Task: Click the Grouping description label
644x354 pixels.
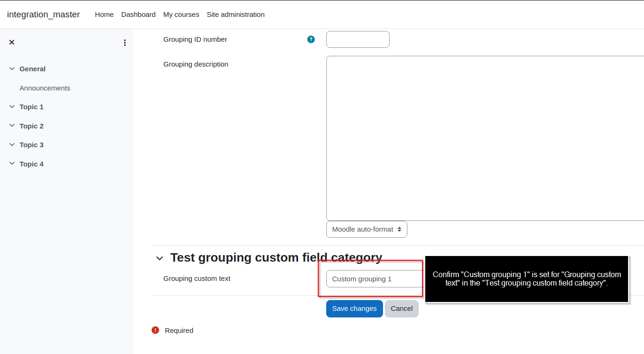Action: pos(196,64)
